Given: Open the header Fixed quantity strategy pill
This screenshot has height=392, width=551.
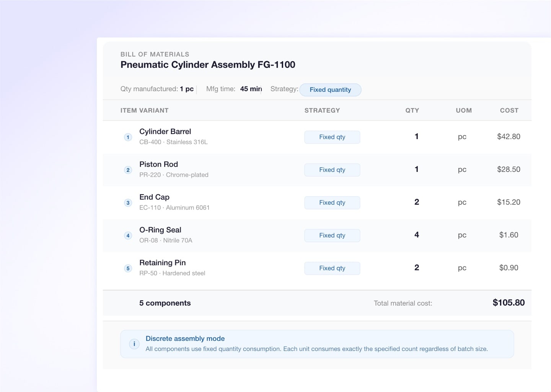Looking at the screenshot, I should coord(330,90).
